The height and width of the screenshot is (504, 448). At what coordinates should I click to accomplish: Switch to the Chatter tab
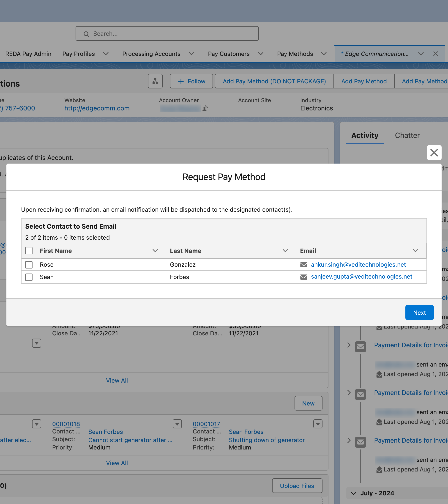pos(407,135)
